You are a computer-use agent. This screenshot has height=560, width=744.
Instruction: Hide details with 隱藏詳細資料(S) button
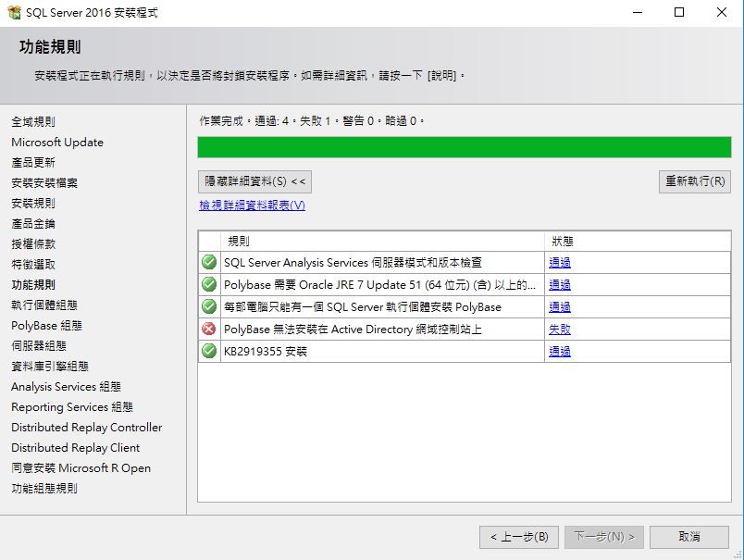coord(254,181)
